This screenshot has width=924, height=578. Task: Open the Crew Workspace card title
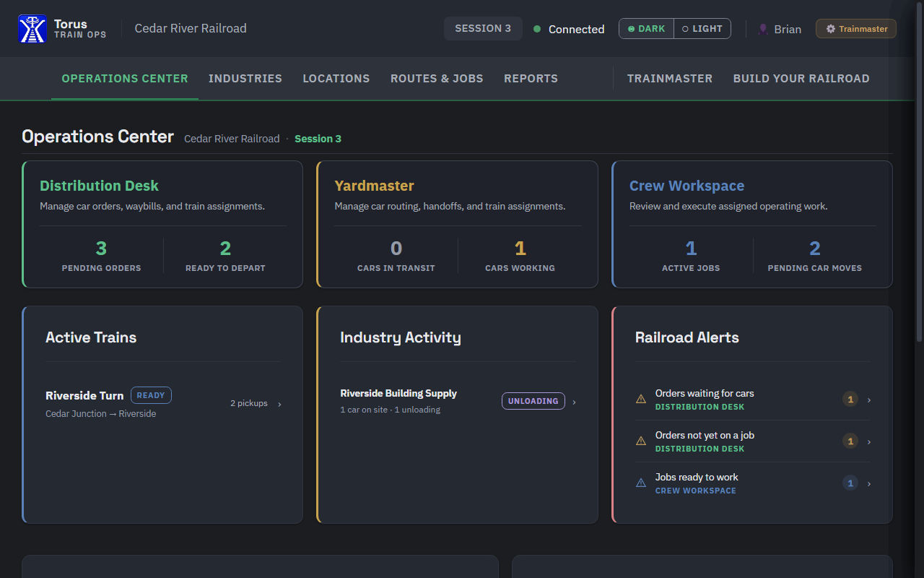[687, 186]
